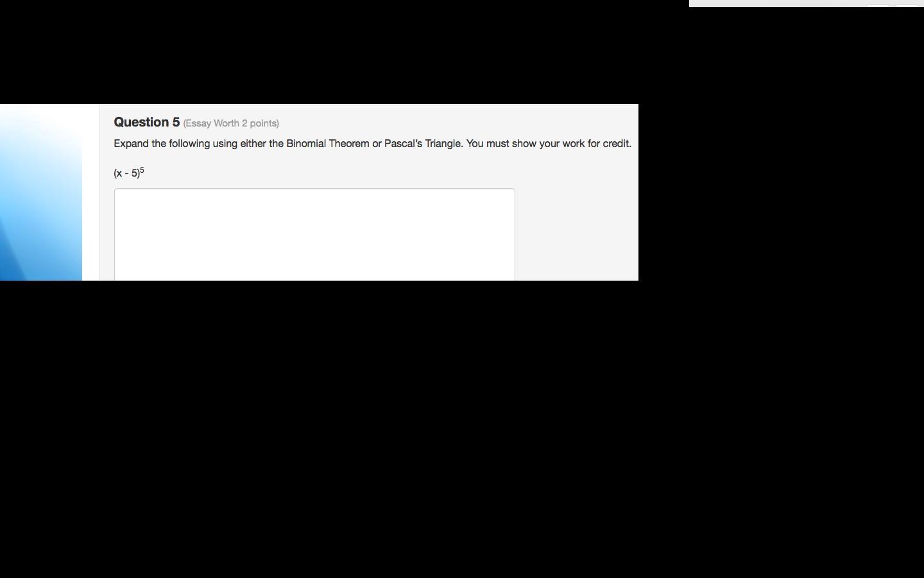
Task: Click inside the essay answer text box
Action: click(314, 234)
